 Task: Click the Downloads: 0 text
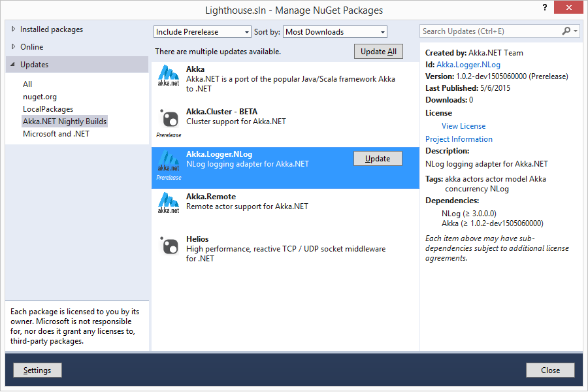point(449,100)
